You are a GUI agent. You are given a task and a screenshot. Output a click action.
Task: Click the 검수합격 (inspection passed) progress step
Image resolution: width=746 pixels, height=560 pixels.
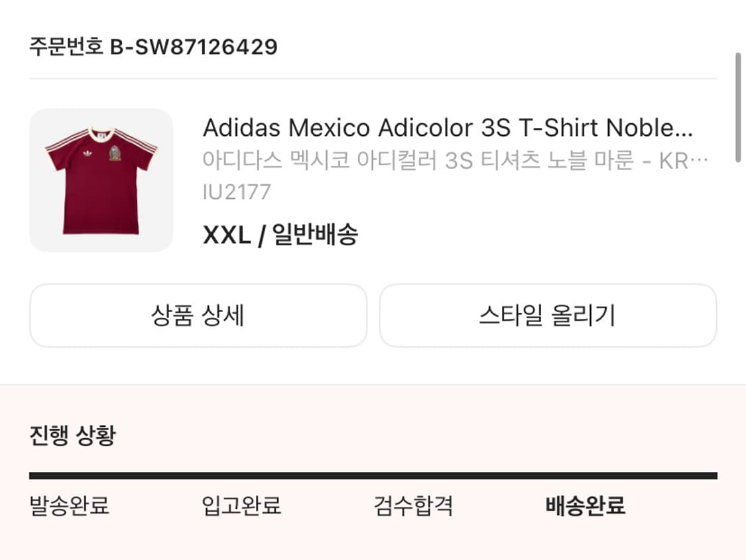click(x=414, y=506)
